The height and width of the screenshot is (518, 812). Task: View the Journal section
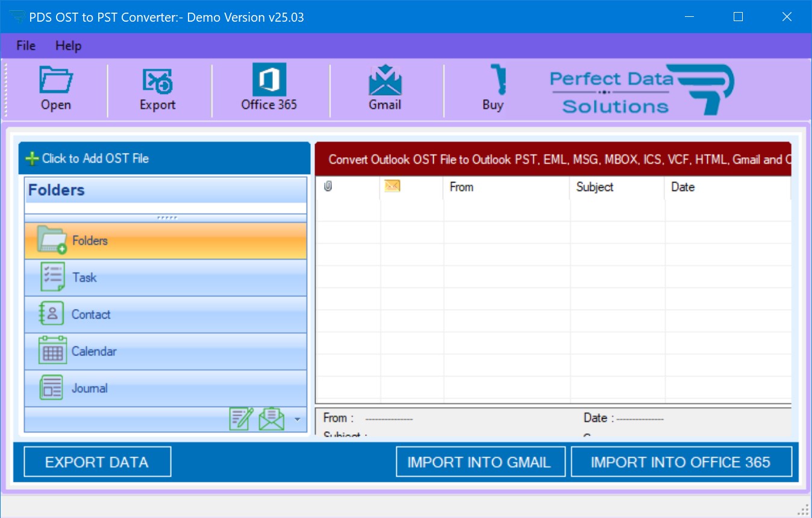[x=166, y=388]
